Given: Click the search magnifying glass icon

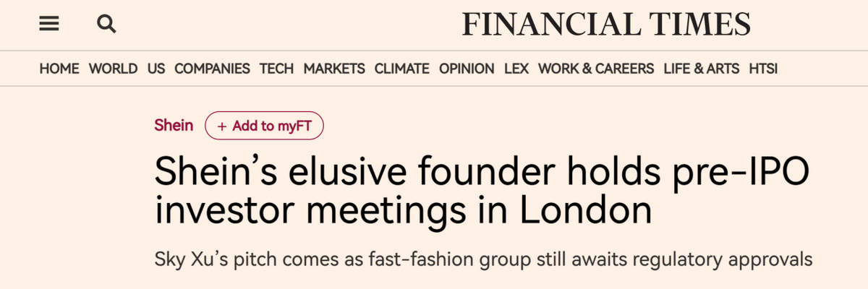Looking at the screenshot, I should [x=106, y=25].
